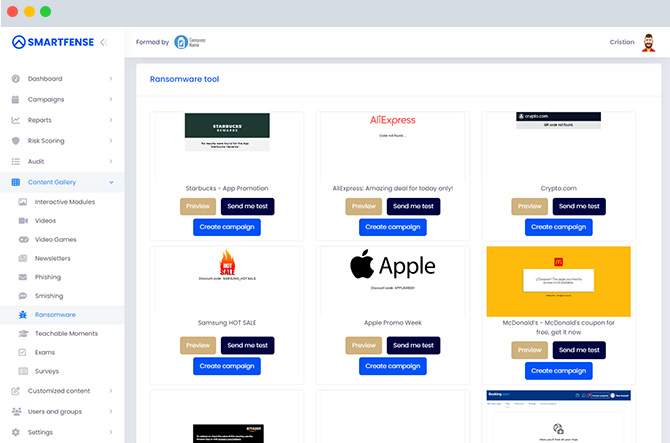Preview the Starbucks App Promotion template
The image size is (670, 443).
click(x=198, y=206)
